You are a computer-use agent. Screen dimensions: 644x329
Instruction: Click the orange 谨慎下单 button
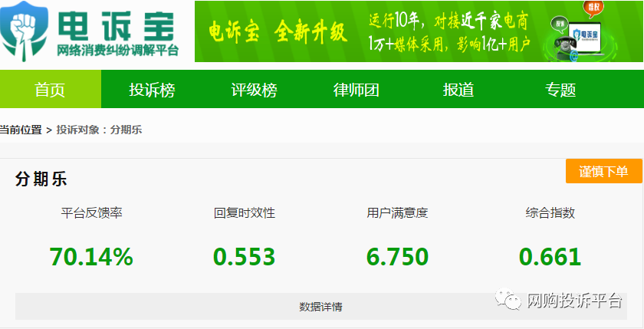(x=604, y=171)
